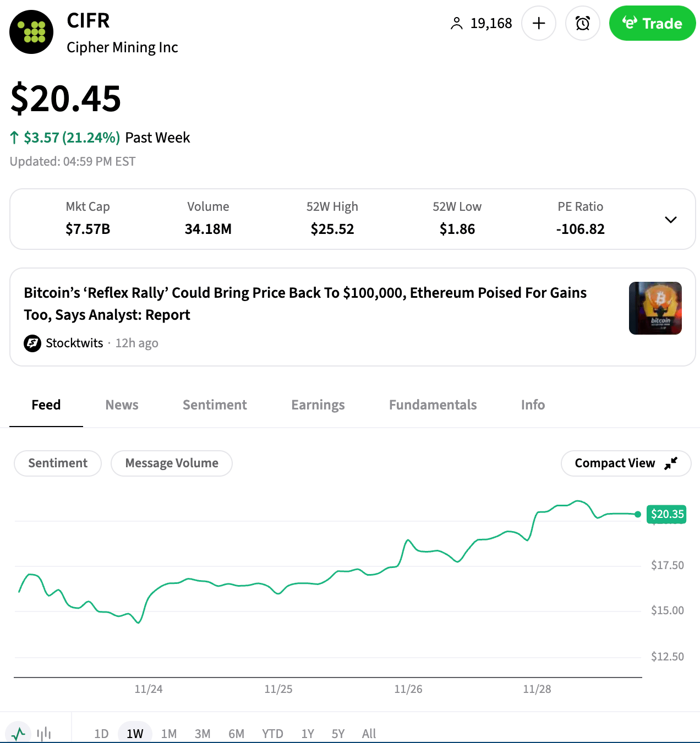
Task: Open the News tab
Action: [122, 405]
